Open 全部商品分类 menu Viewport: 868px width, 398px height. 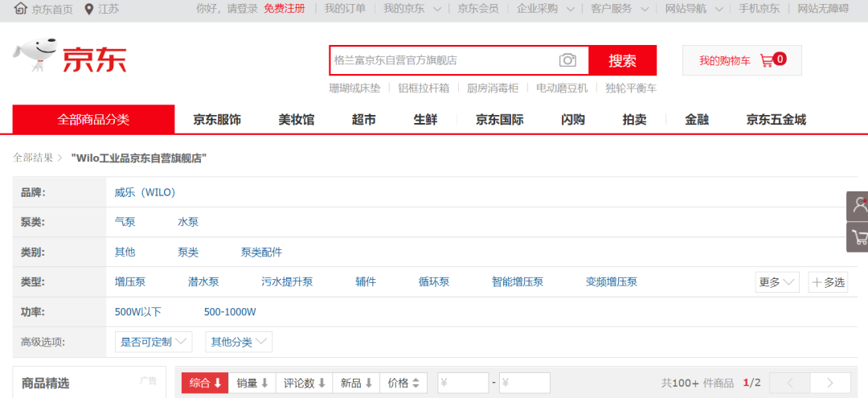93,119
